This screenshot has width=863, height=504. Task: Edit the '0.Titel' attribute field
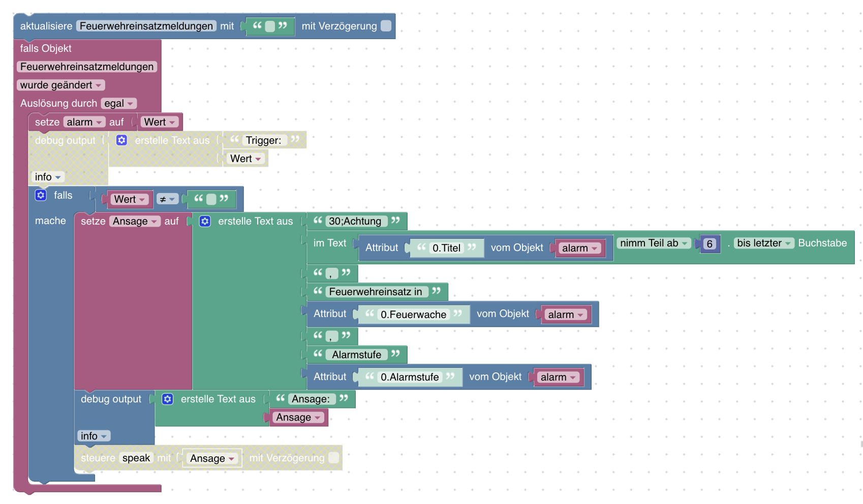tap(447, 248)
